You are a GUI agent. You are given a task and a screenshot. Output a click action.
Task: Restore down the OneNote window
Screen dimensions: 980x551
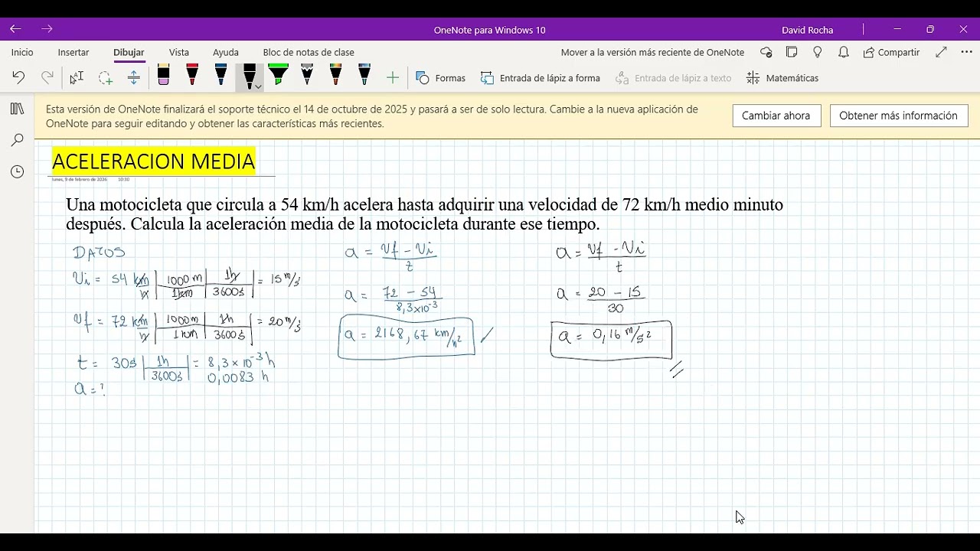930,29
